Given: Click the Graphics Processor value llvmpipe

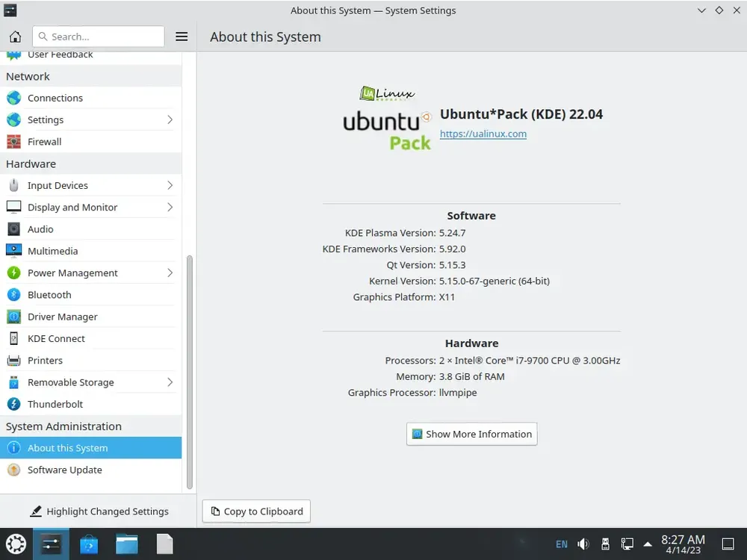Looking at the screenshot, I should coord(458,393).
